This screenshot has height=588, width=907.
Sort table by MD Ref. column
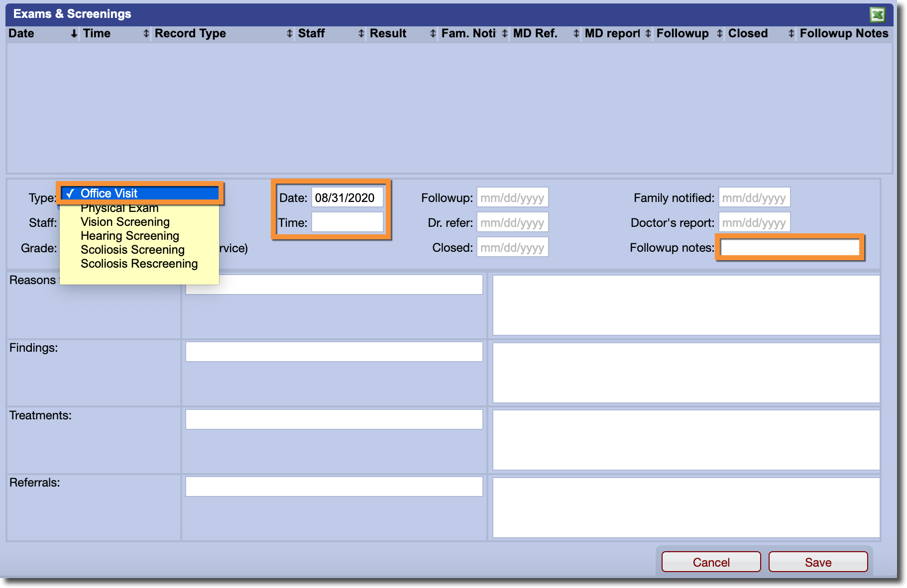[535, 33]
